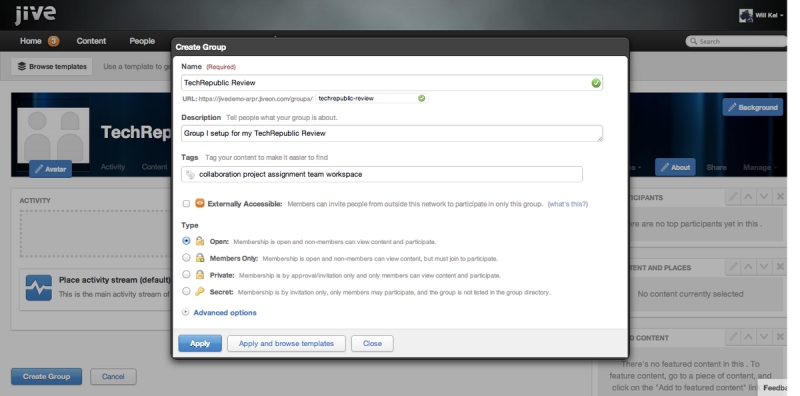Open the People menu

tap(142, 41)
